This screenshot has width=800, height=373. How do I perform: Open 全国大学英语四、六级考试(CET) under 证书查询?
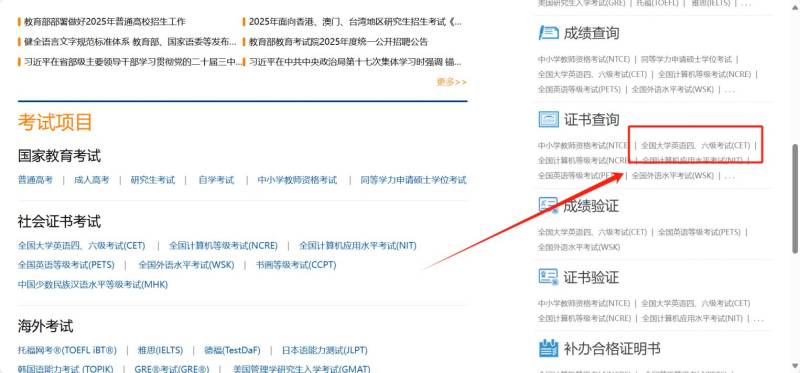click(x=695, y=145)
